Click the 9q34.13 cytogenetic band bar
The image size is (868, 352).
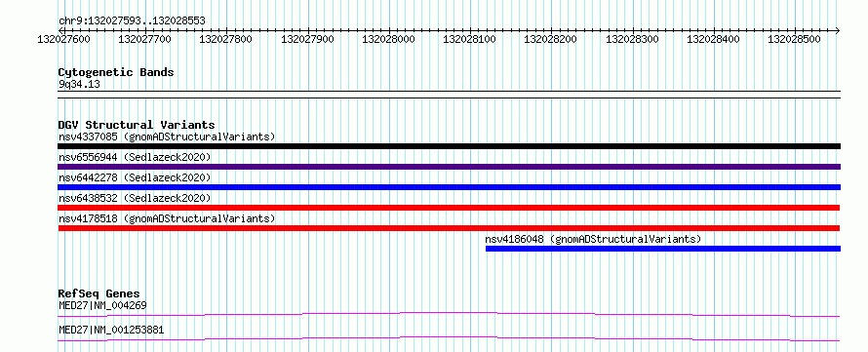click(x=449, y=94)
